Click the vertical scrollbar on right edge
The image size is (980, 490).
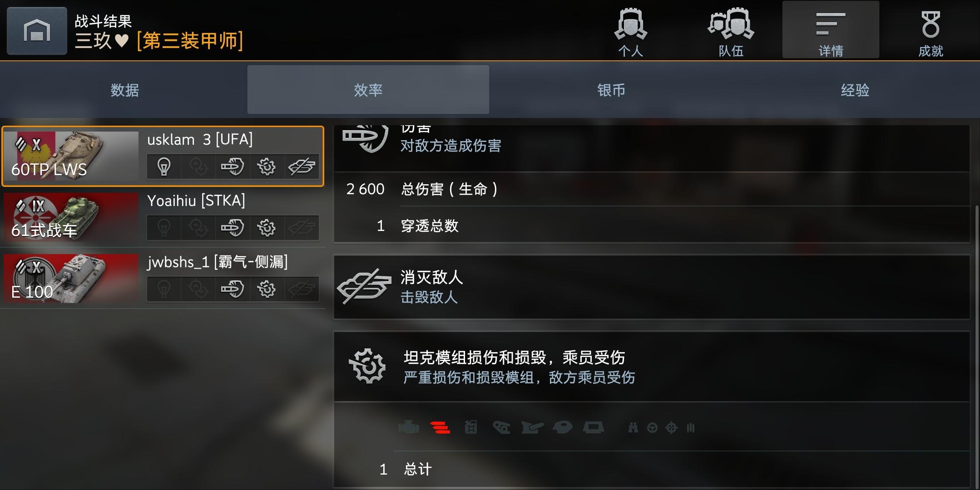pyautogui.click(x=977, y=345)
